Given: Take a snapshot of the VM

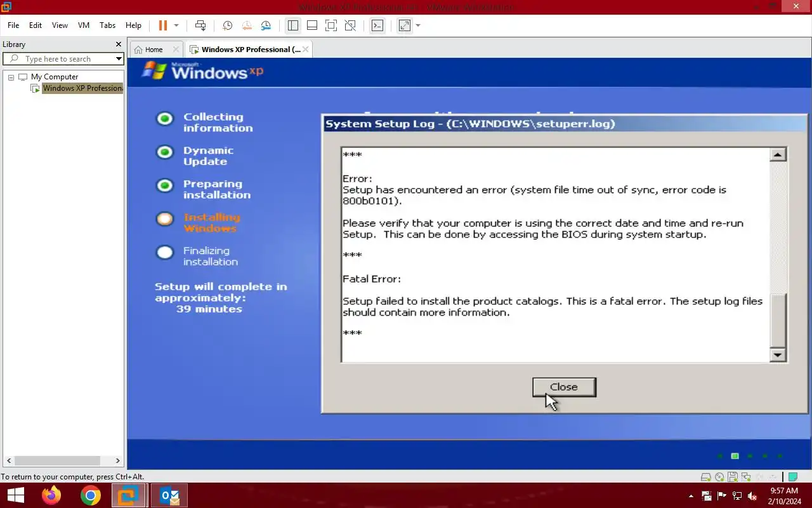Looking at the screenshot, I should [227, 25].
